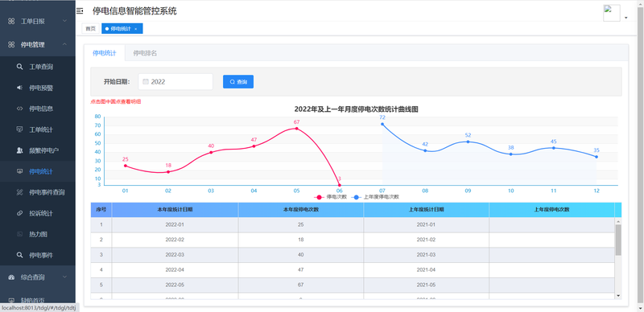Click the 工单统计 board icon
Screen dimensions: 644x312
click(19, 129)
